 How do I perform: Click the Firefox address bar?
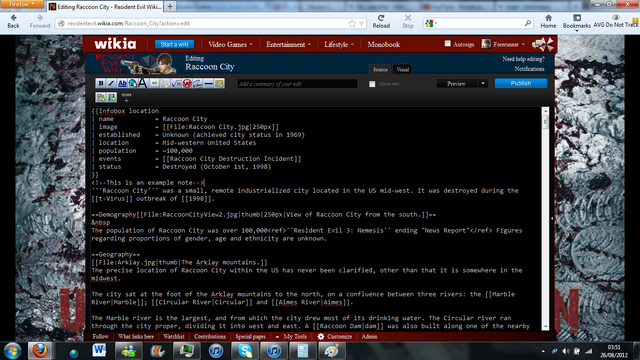click(x=210, y=24)
